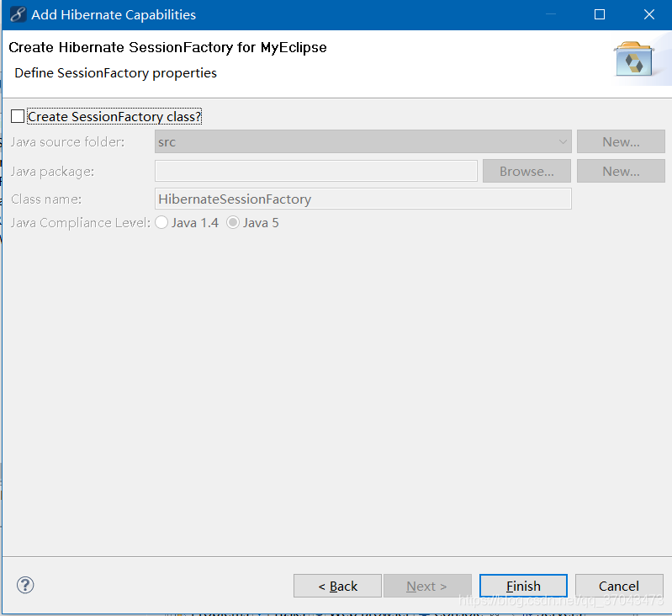Click the 'Define SessionFactory properties' text
This screenshot has width=672, height=616.
(116, 73)
